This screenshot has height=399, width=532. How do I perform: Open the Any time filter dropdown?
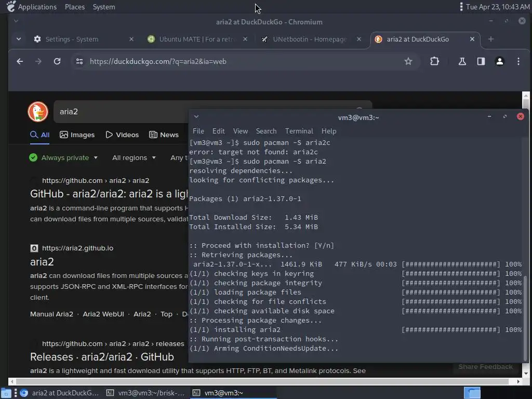(x=179, y=158)
